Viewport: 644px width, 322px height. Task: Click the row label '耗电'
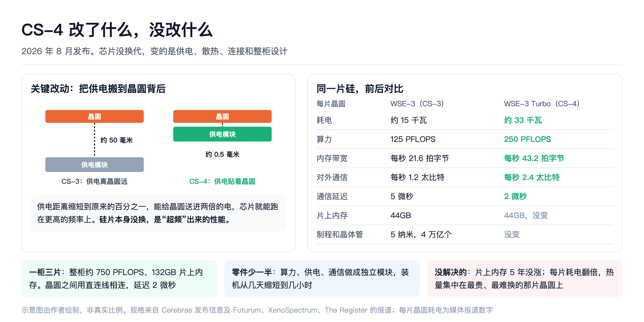pyautogui.click(x=324, y=120)
